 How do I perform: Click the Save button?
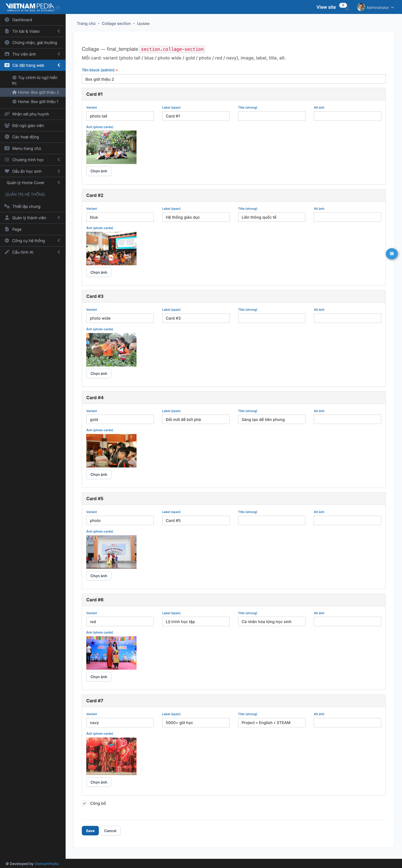(x=90, y=831)
